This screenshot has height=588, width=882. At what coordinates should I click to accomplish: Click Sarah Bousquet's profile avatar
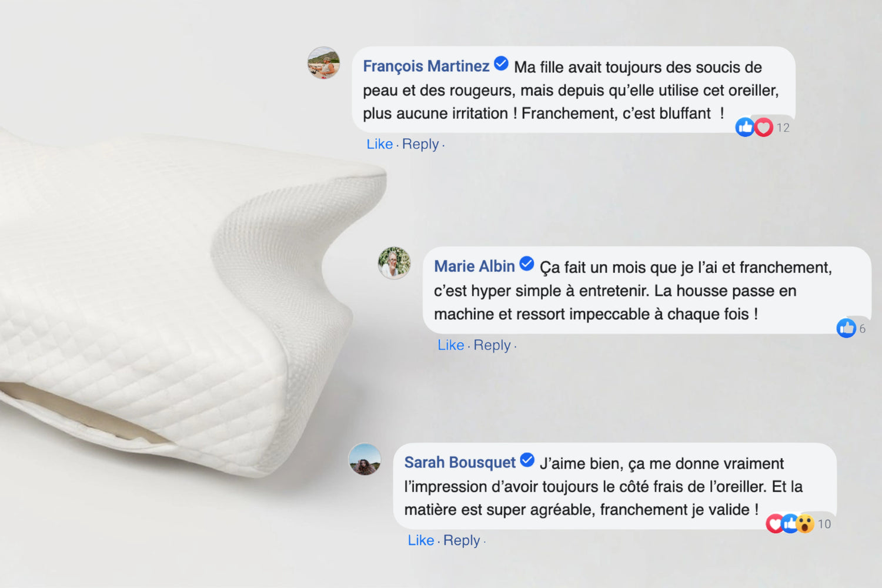pyautogui.click(x=365, y=459)
